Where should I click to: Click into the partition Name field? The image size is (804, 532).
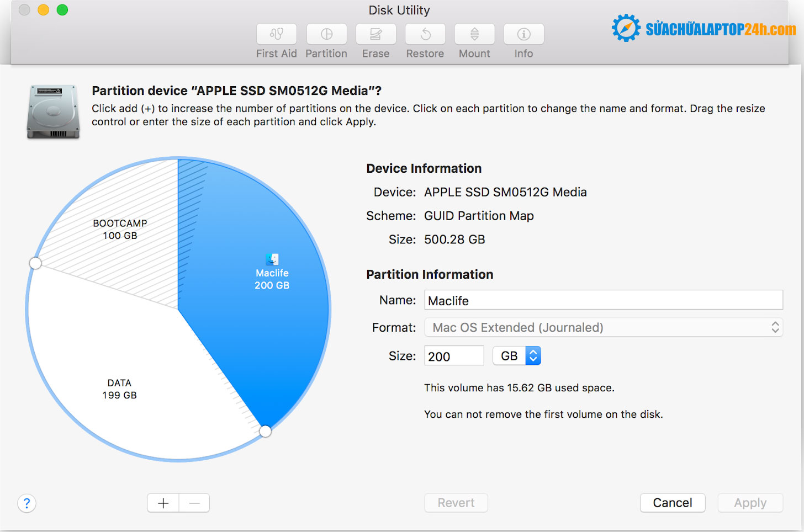pyautogui.click(x=603, y=300)
